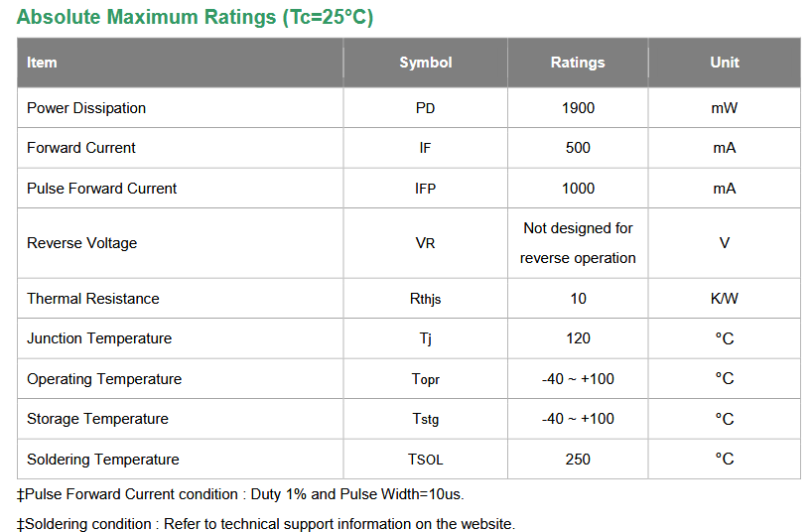
Task: Click the Ratings column header
Action: (578, 63)
